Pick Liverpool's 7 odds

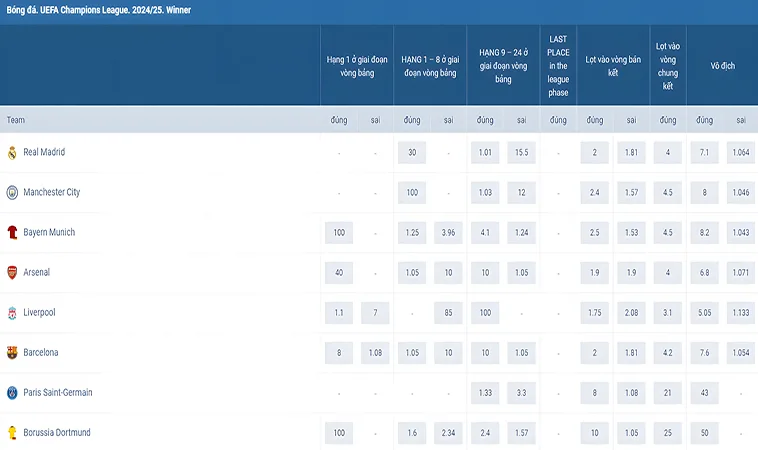[x=375, y=313]
